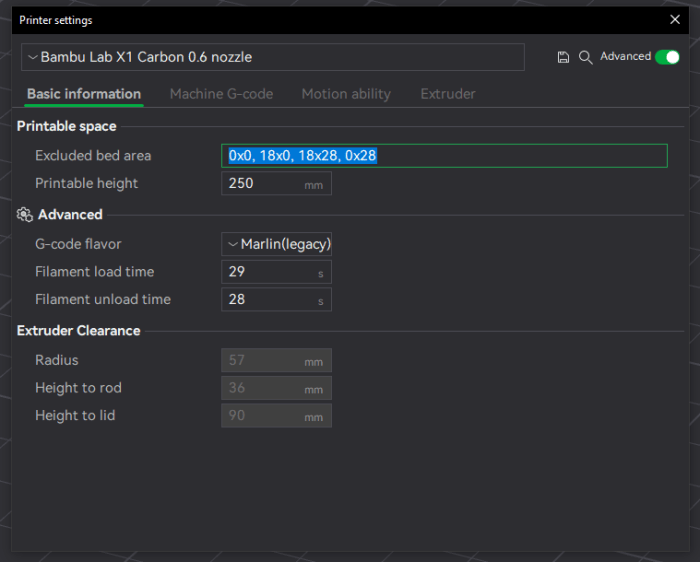Viewport: 700px width, 562px height.
Task: Switch to the Basic information tab
Action: (84, 94)
